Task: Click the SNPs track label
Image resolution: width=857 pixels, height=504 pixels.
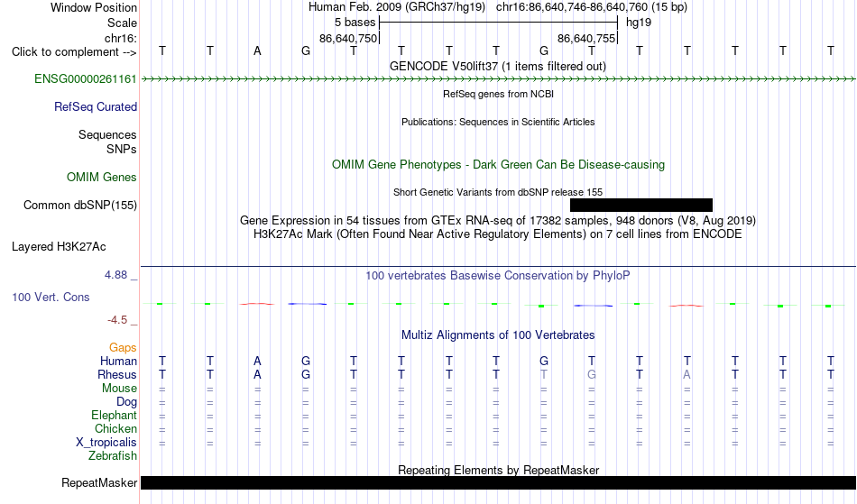Action: click(x=122, y=149)
